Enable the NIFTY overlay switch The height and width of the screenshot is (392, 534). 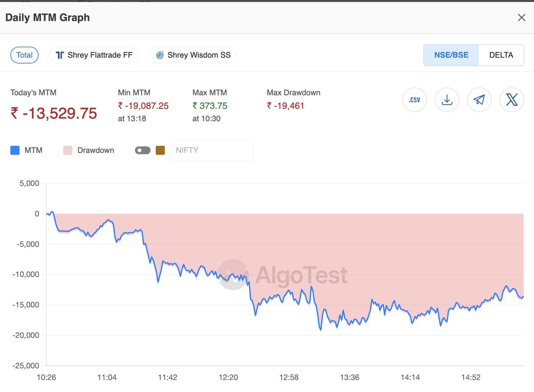(143, 150)
